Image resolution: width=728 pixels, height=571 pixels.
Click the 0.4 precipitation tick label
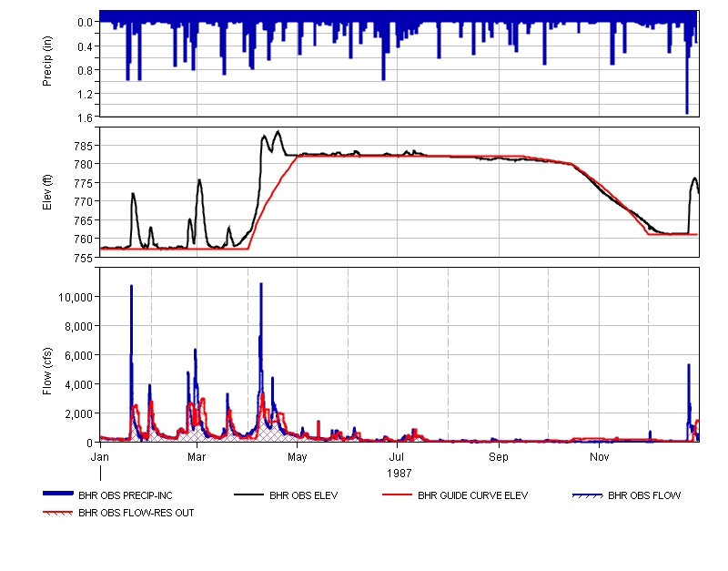tap(85, 46)
